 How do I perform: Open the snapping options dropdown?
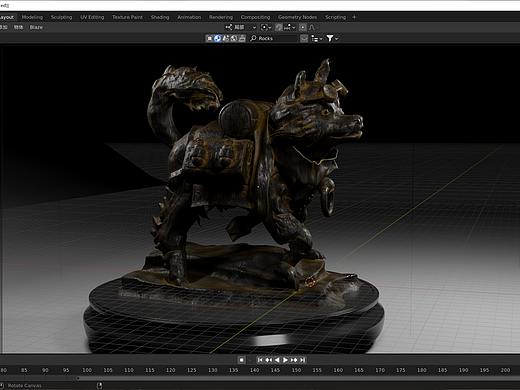click(290, 27)
